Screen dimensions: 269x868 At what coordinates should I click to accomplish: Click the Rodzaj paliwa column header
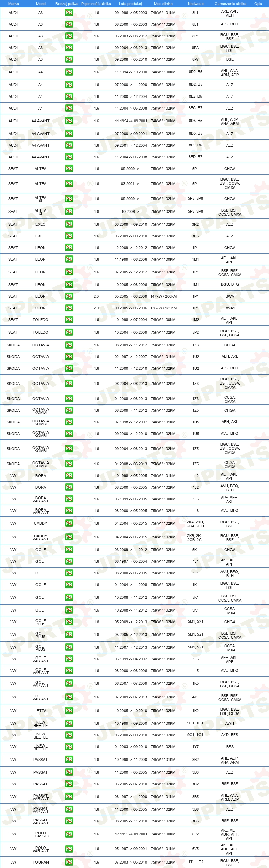pos(67,4)
